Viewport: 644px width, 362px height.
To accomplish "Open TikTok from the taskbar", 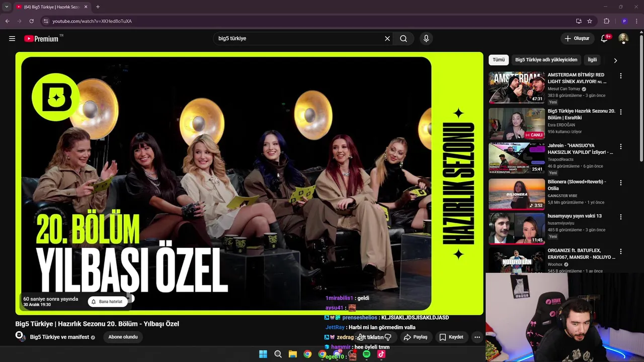I will (381, 354).
